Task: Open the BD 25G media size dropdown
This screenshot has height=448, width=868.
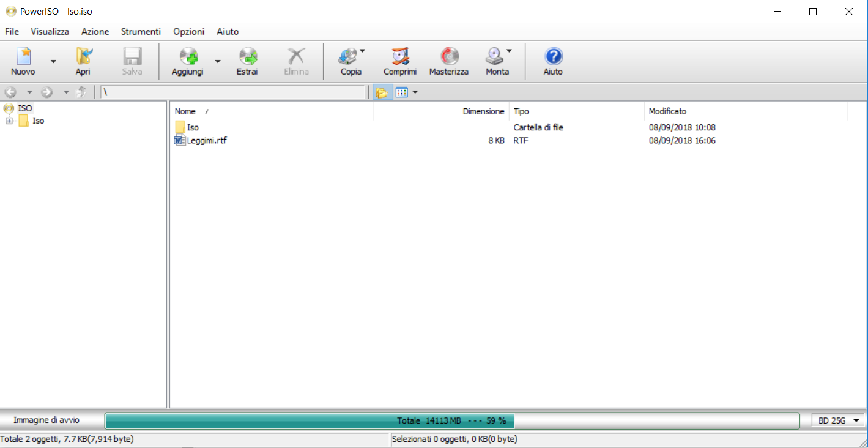Action: pyautogui.click(x=839, y=420)
